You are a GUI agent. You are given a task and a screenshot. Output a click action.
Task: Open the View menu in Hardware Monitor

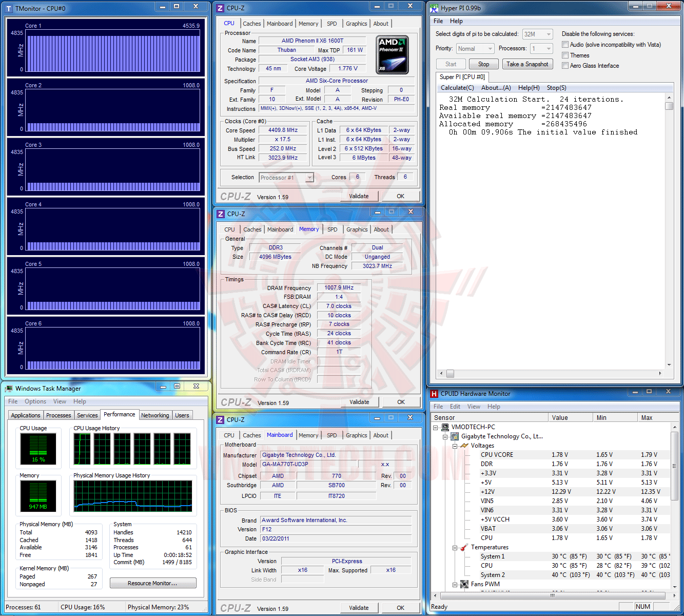474,407
